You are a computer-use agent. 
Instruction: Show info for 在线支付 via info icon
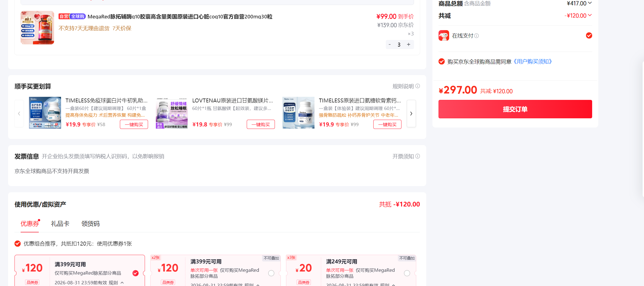(x=476, y=36)
